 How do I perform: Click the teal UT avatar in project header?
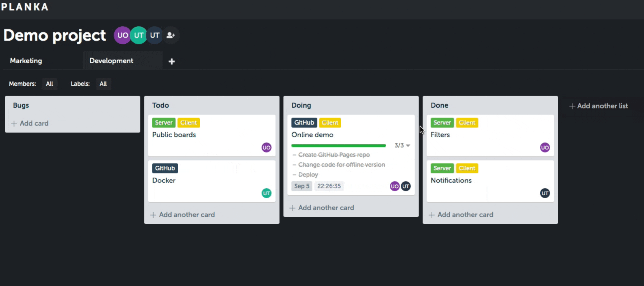[x=139, y=35]
